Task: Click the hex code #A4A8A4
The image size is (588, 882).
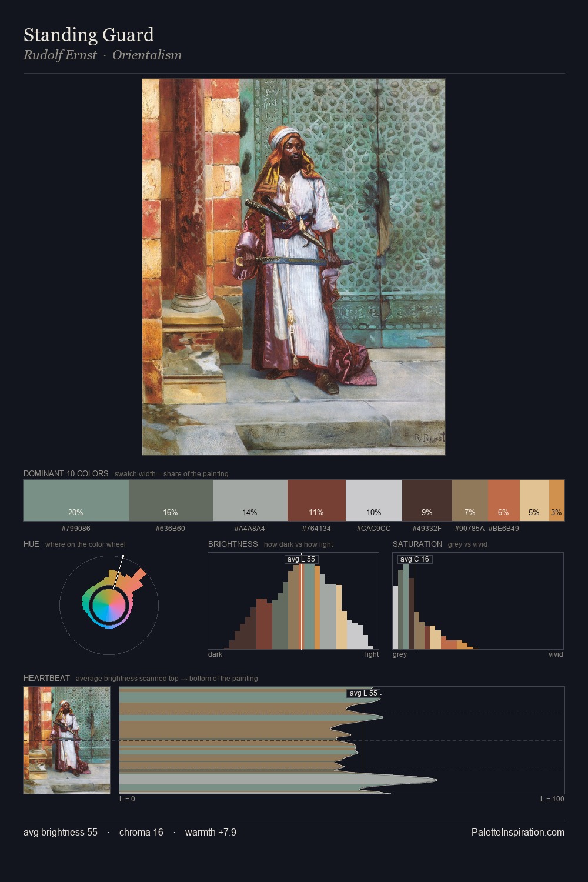Action: click(250, 529)
